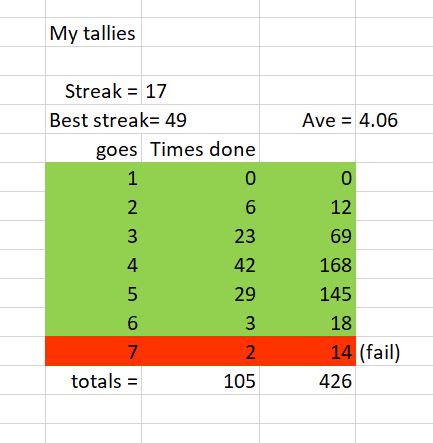Click the cell showing 42 times done

pos(200,264)
